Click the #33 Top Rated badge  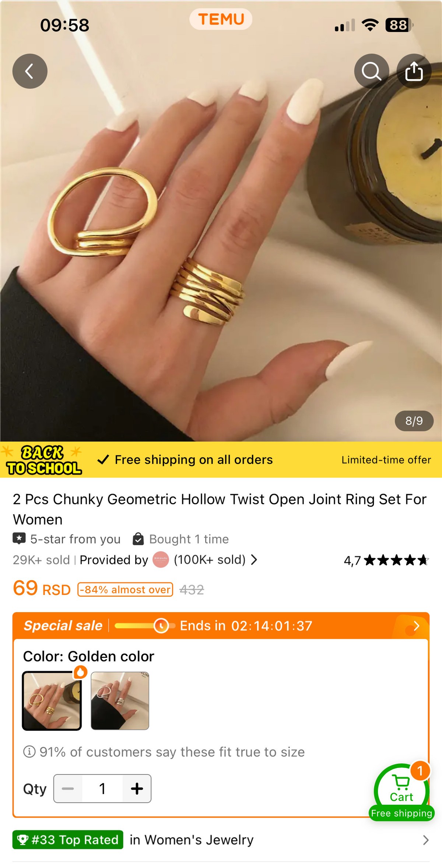pos(68,840)
